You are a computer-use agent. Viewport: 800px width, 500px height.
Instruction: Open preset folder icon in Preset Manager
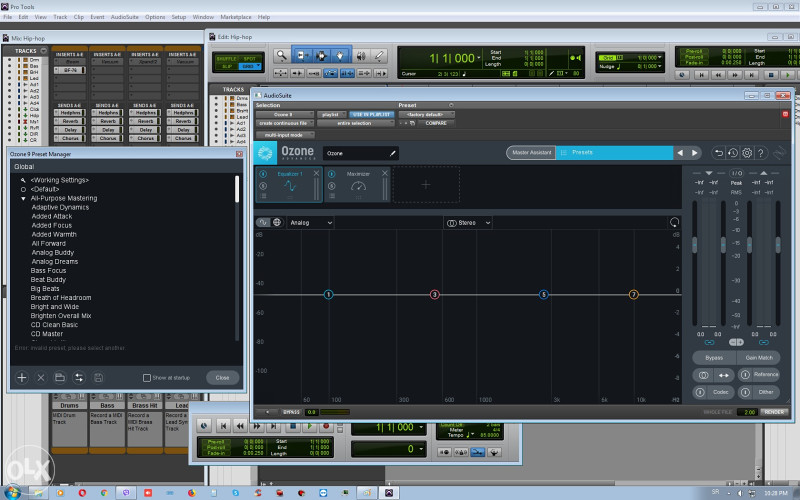(60, 378)
